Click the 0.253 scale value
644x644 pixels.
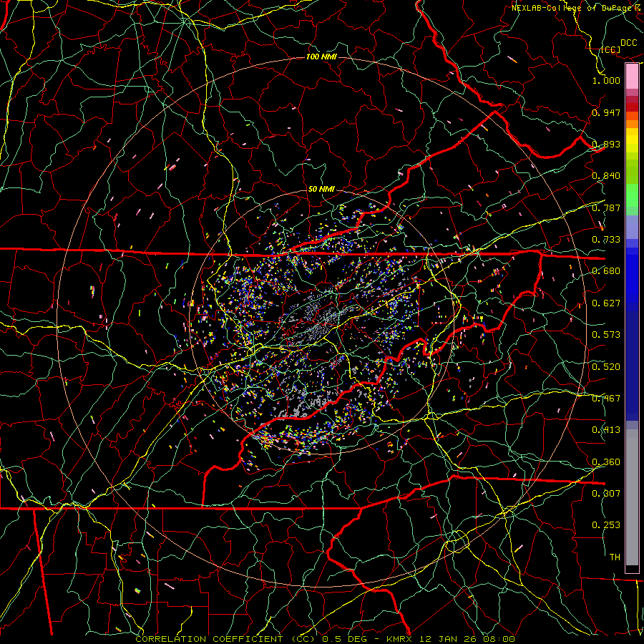coord(606,525)
